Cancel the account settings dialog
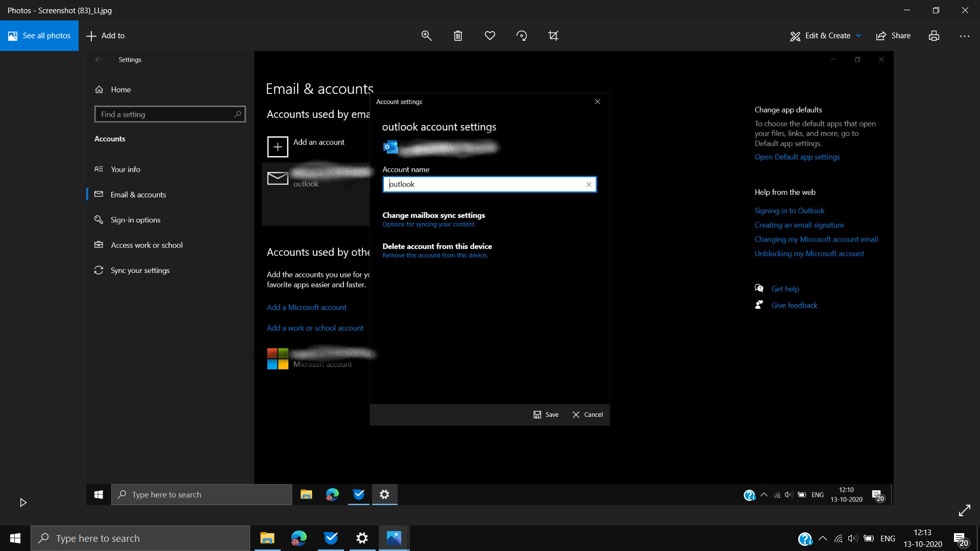 tap(587, 415)
